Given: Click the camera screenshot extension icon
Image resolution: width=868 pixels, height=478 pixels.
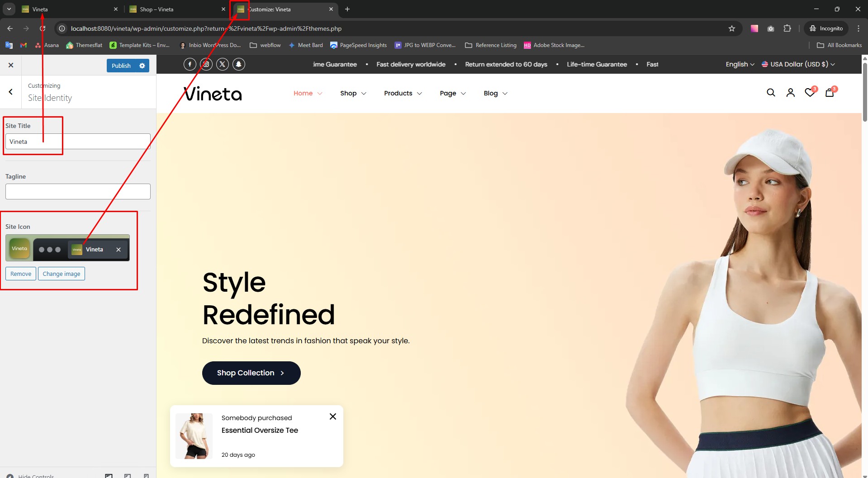Looking at the screenshot, I should point(771,28).
